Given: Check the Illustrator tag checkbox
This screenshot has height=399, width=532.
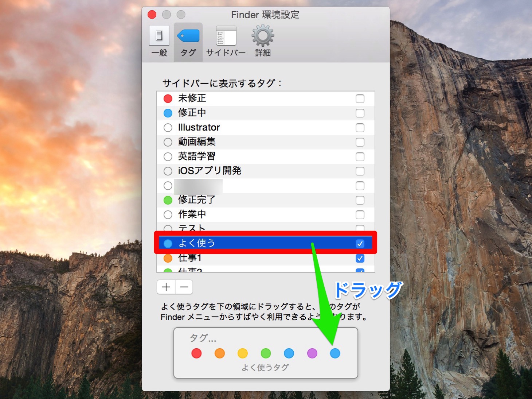Looking at the screenshot, I should click(360, 128).
